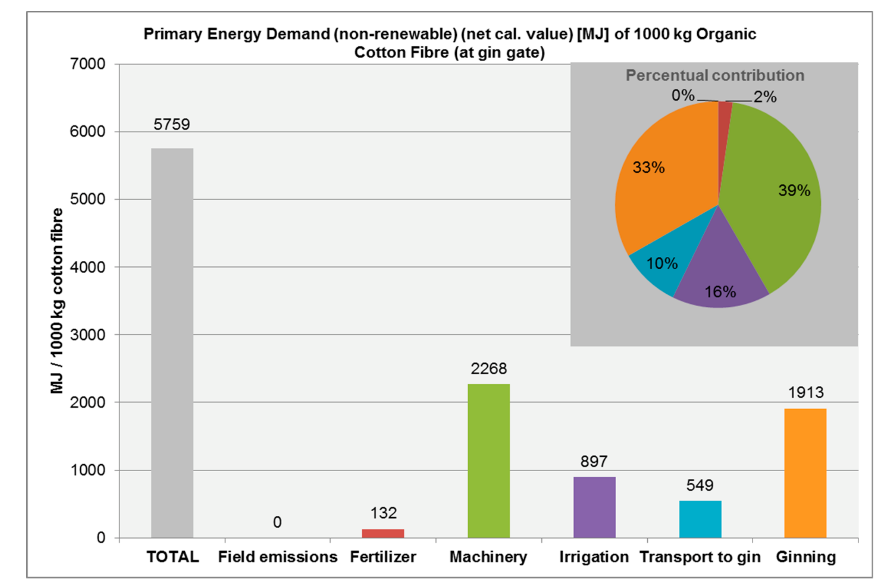Click the 5759 data label
The height and width of the screenshot is (588, 888).
pos(172,125)
